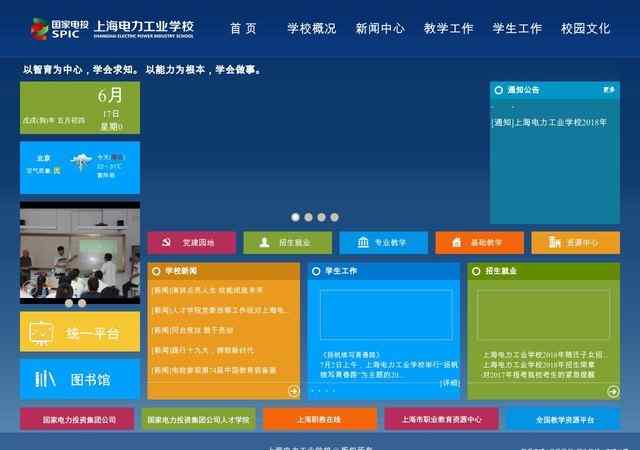Go to the 新闻中心 menu item
Screen dimensions: 640x450
[380, 29]
